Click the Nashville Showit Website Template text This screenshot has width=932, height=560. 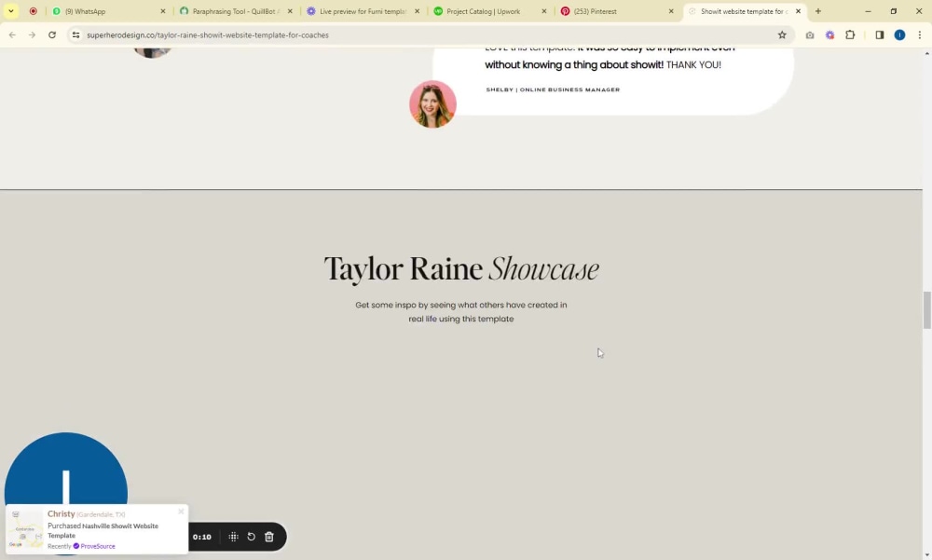point(103,530)
